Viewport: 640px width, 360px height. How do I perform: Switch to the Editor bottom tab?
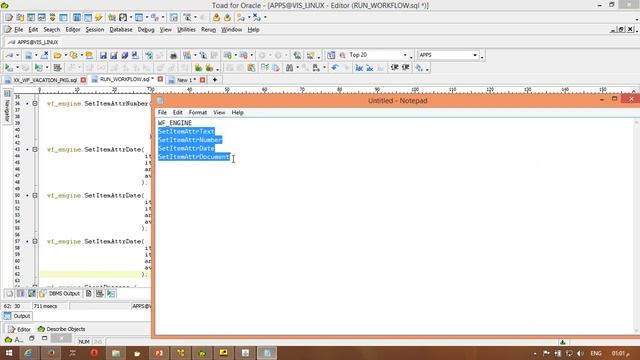[x=19, y=329]
